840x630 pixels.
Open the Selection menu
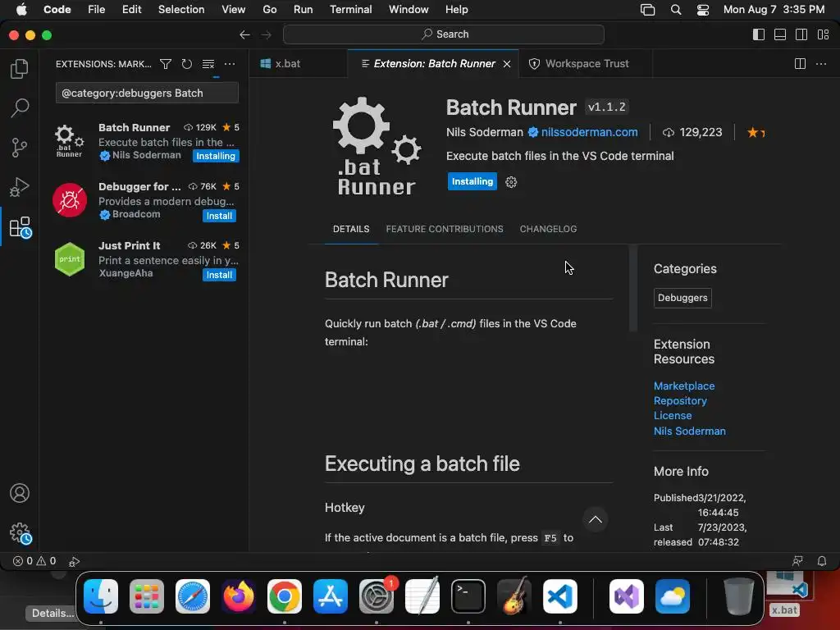pos(181,10)
